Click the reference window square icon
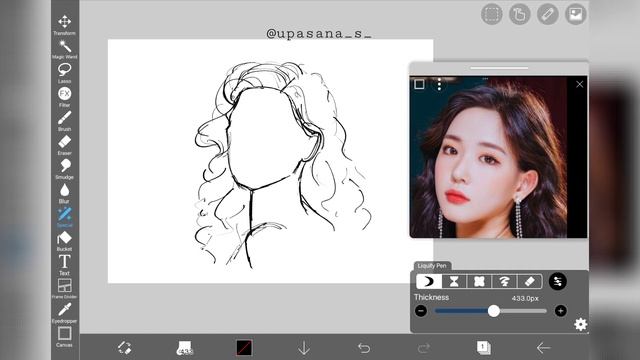The height and width of the screenshot is (360, 640). (419, 84)
